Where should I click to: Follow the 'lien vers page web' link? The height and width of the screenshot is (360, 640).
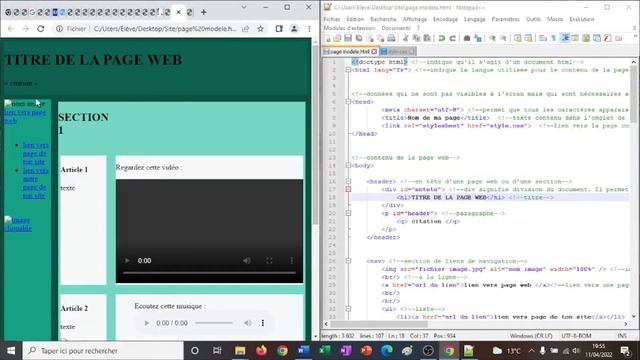pyautogui.click(x=24, y=116)
